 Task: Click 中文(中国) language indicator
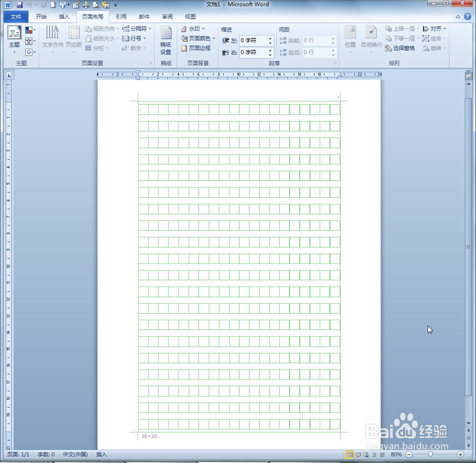(x=75, y=454)
